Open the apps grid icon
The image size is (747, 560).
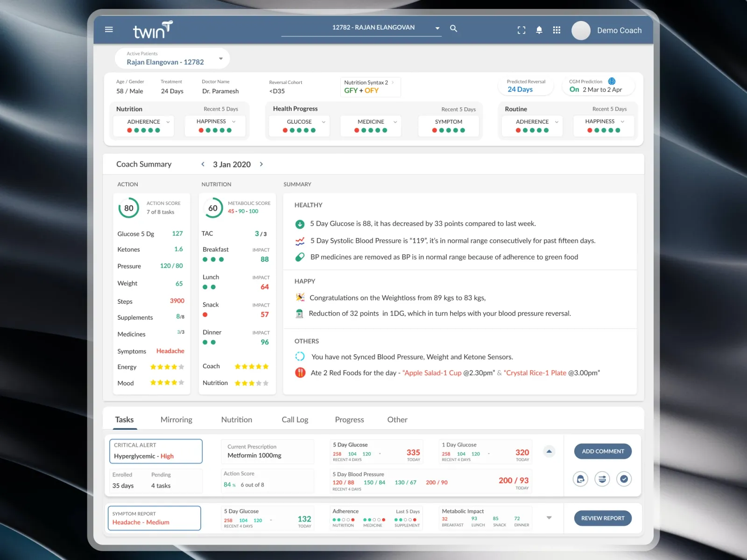pyautogui.click(x=557, y=30)
